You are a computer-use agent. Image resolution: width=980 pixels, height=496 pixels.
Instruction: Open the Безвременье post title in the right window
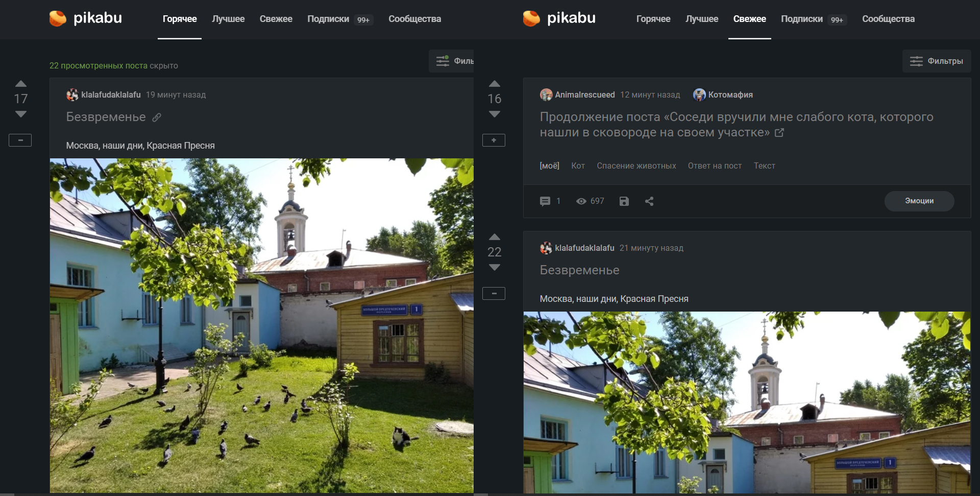[580, 270]
